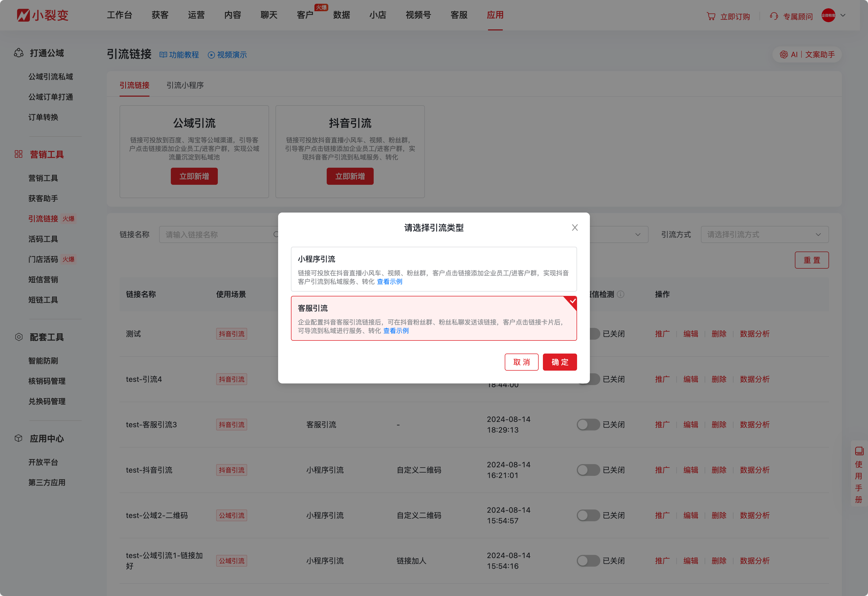Expand the account avatar menu top right
Viewport: 868px width, 596px height.
pos(834,15)
